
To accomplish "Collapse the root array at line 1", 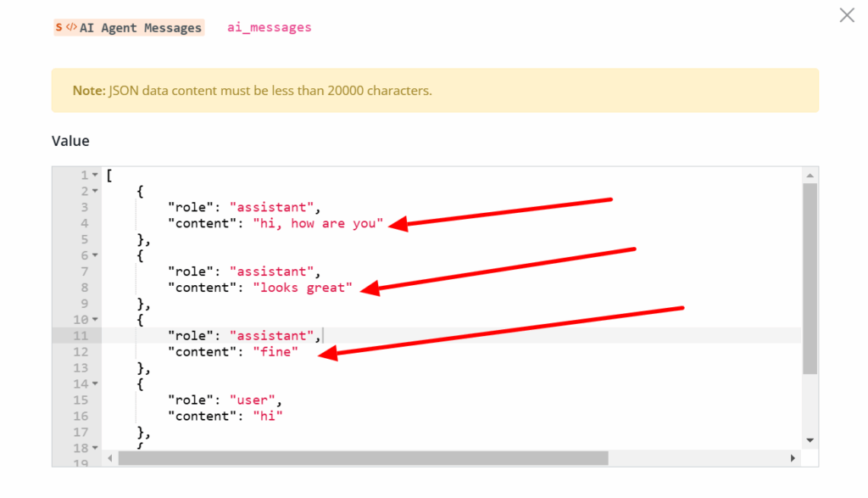I will click(x=96, y=176).
